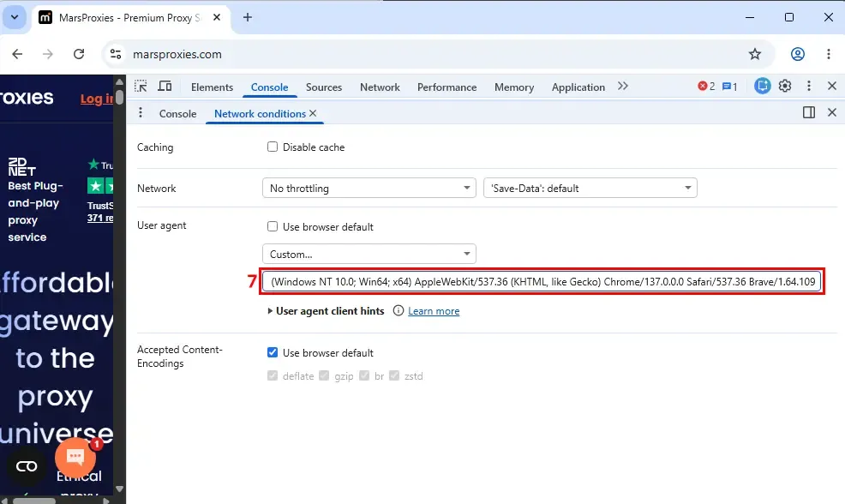Click the blue AI assistance icon in DevTools
Screen dimensions: 845x504
(x=762, y=86)
